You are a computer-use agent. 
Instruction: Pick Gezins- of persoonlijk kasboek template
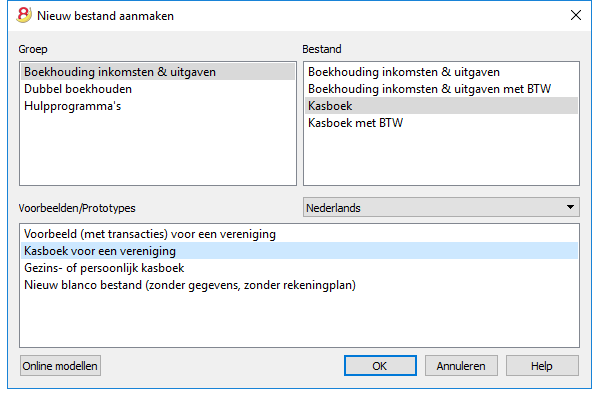click(x=300, y=268)
